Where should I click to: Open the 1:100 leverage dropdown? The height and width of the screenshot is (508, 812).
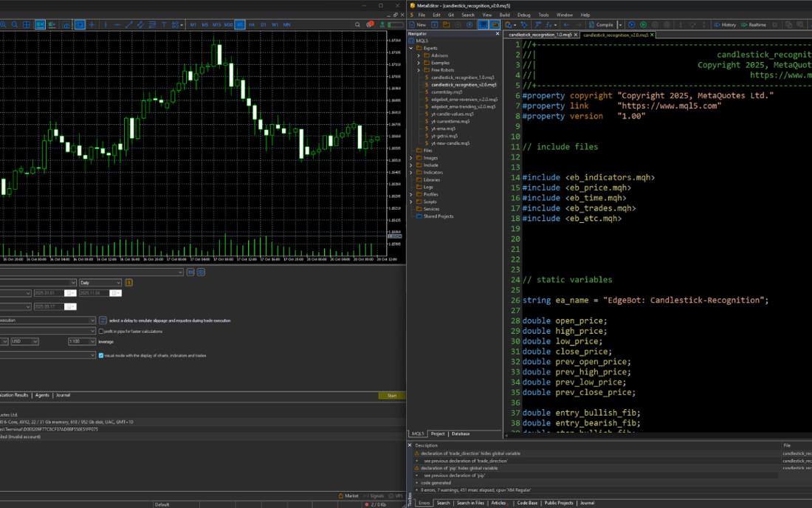82,341
